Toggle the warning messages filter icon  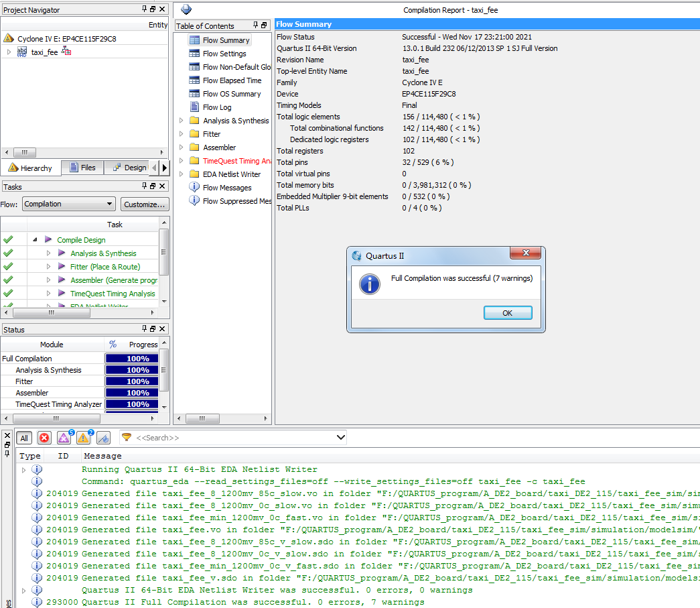(84, 438)
